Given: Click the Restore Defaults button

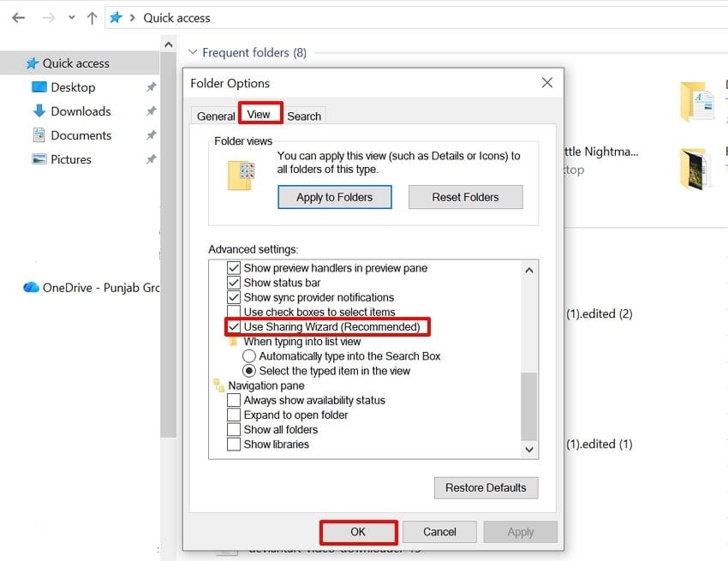Looking at the screenshot, I should [x=486, y=487].
